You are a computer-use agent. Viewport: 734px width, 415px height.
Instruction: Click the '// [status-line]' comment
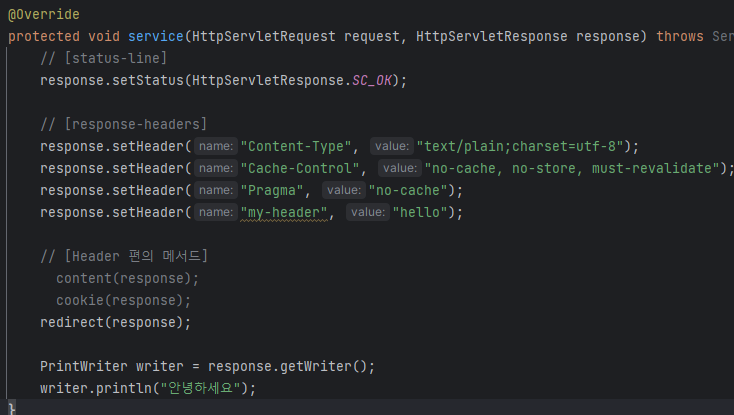(x=103, y=58)
